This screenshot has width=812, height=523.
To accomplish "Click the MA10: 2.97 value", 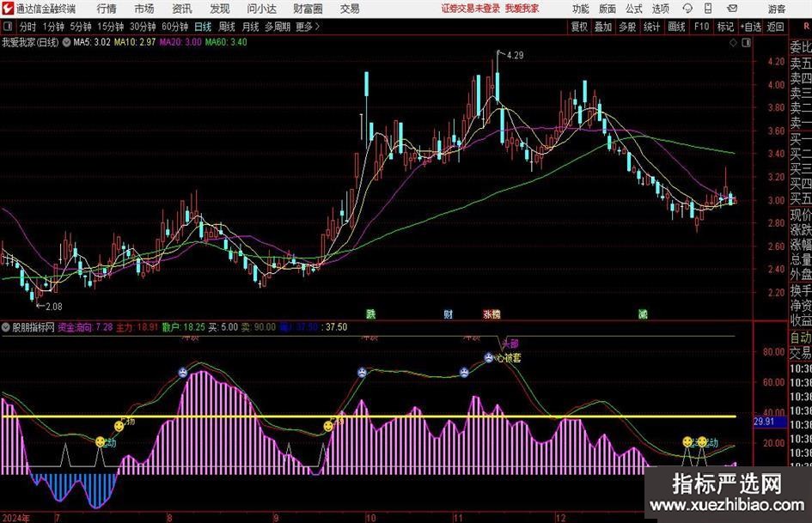I will tap(135, 42).
